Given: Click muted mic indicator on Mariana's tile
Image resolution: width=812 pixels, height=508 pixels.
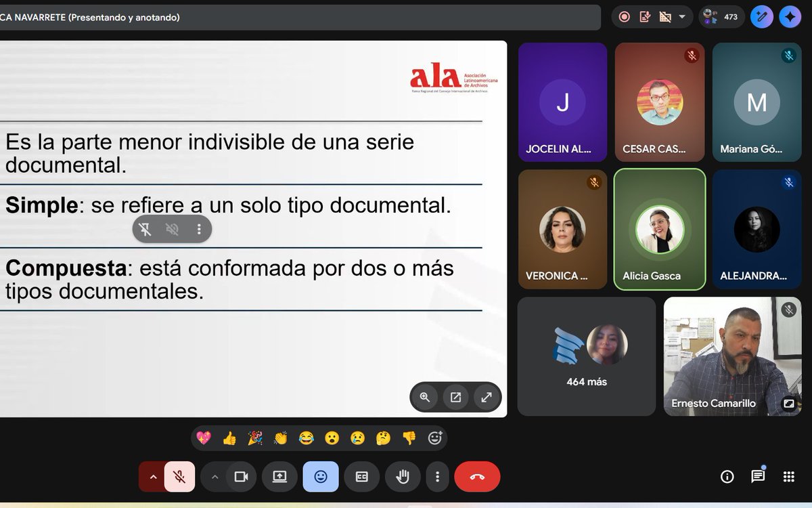Looking at the screenshot, I should [x=788, y=56].
